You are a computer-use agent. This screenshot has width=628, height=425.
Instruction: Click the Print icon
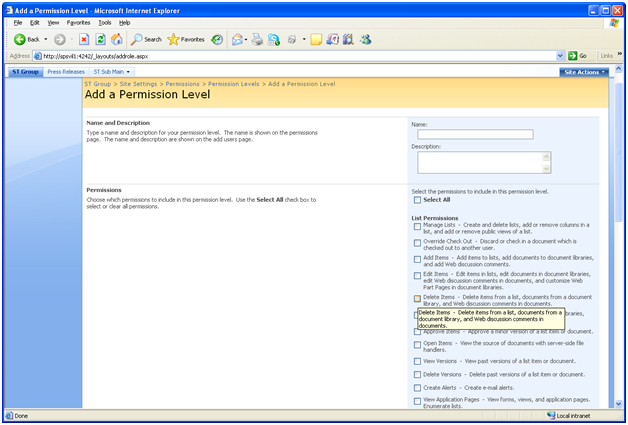click(x=258, y=39)
